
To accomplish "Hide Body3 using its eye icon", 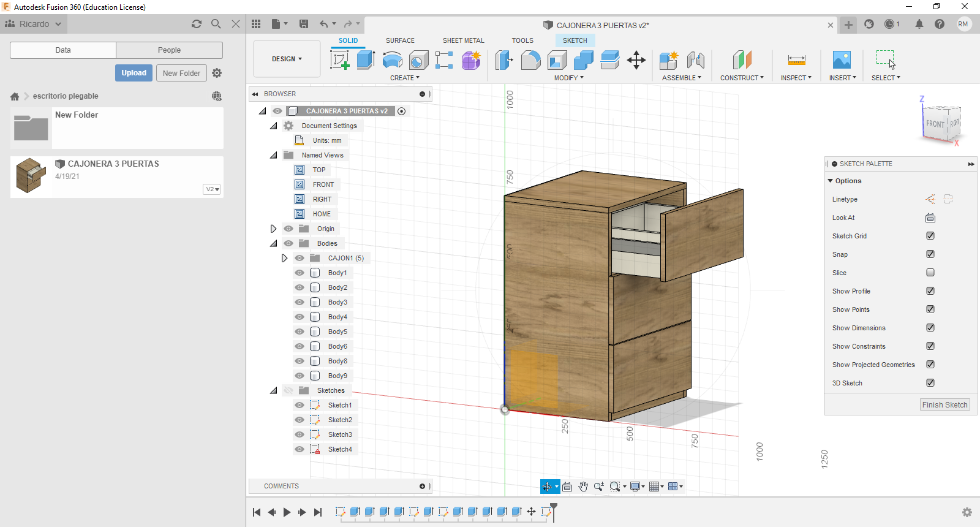I will (300, 302).
